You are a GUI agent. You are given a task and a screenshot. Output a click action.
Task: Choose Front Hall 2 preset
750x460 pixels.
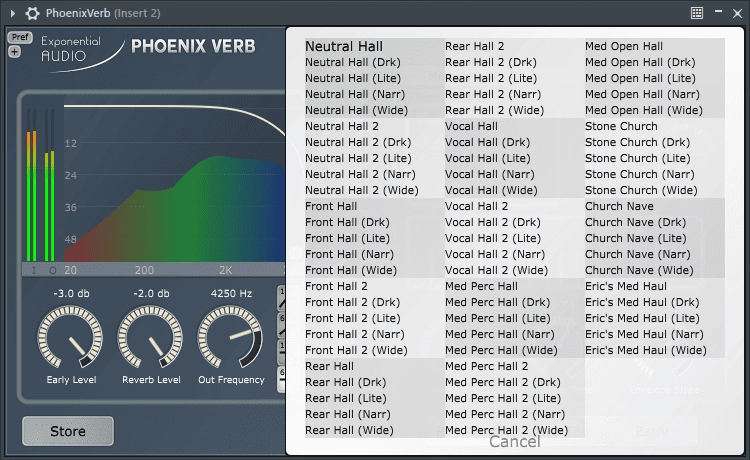coord(336,286)
